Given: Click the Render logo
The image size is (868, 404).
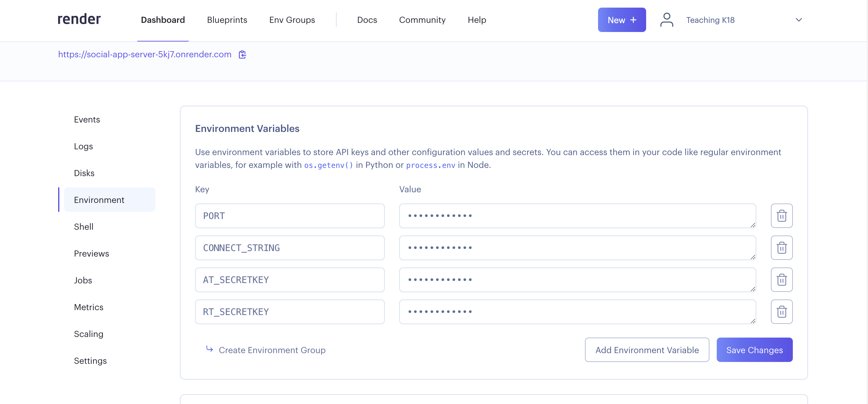Looking at the screenshot, I should click(x=79, y=19).
